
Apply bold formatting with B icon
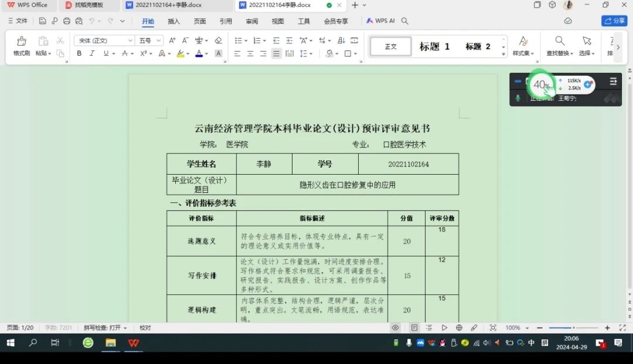(x=79, y=53)
